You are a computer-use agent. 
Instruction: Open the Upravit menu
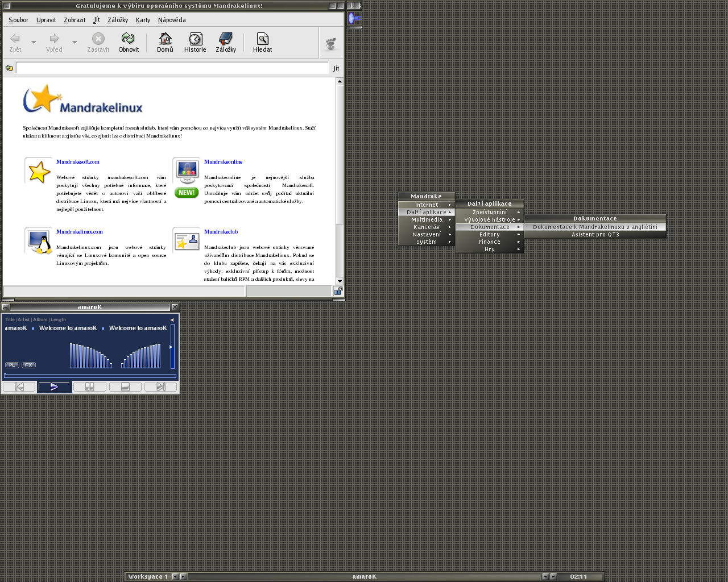[x=46, y=20]
